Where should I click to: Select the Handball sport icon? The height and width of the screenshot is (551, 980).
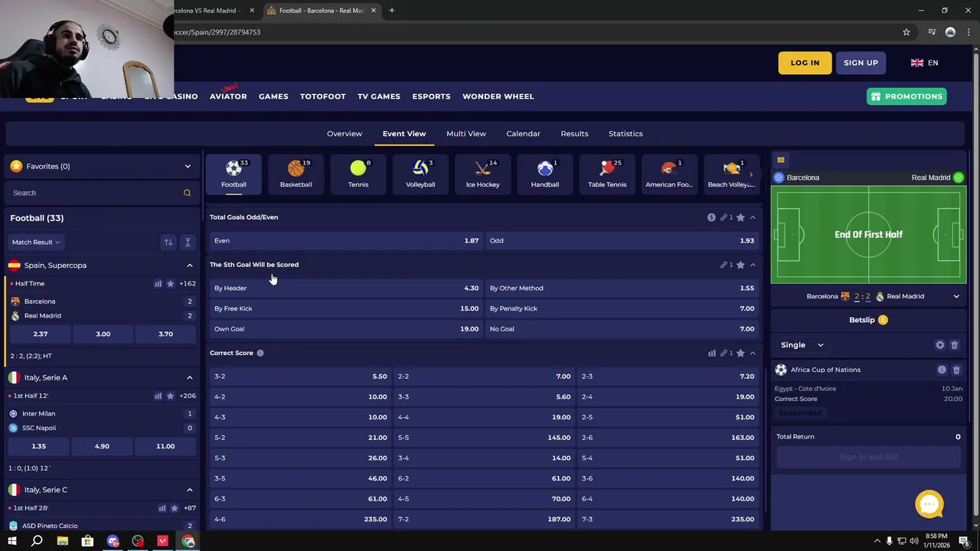(545, 174)
